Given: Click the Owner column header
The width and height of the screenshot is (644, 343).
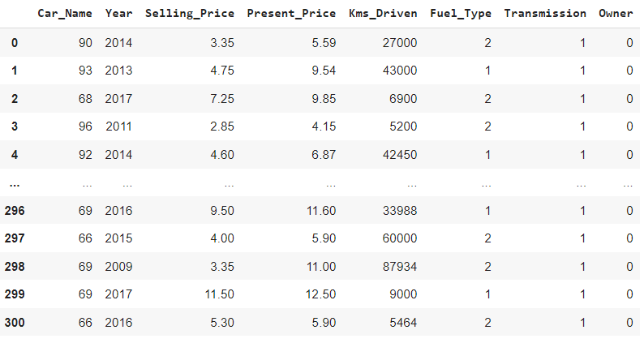Looking at the screenshot, I should pyautogui.click(x=616, y=14).
